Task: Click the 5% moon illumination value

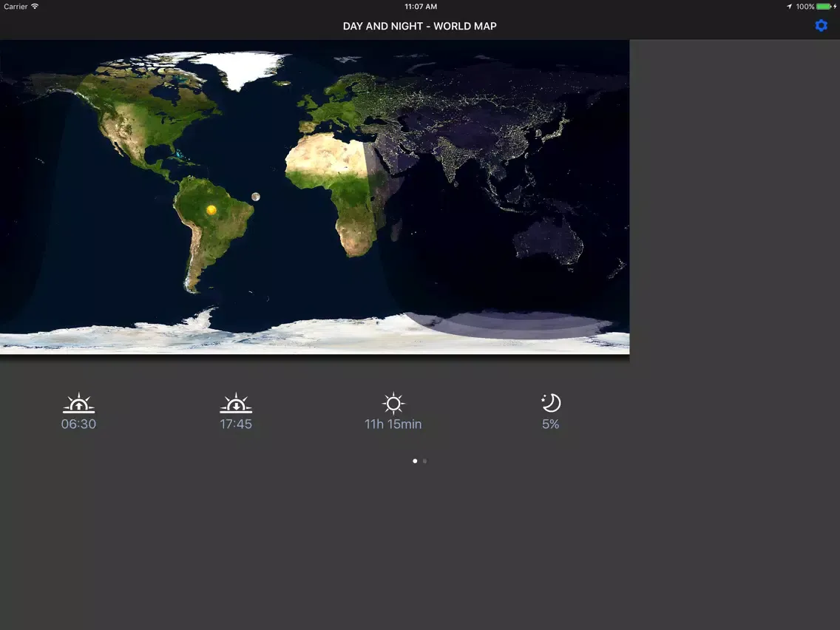Action: pos(551,424)
